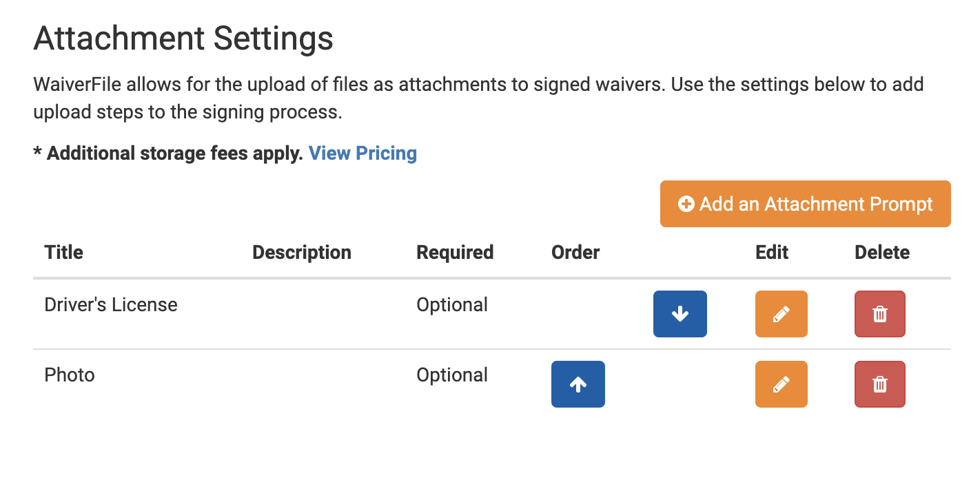
Task: Move Driver's License down using the blue arrow
Action: click(680, 314)
